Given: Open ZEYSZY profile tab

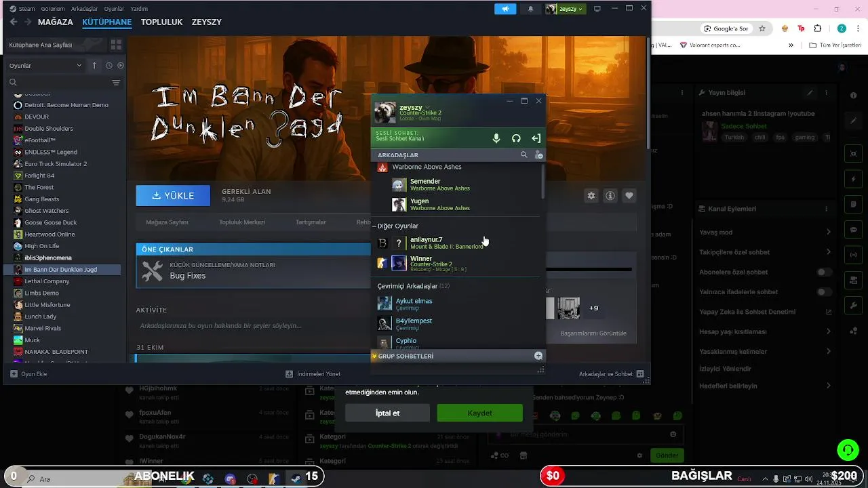Looking at the screenshot, I should 207,22.
